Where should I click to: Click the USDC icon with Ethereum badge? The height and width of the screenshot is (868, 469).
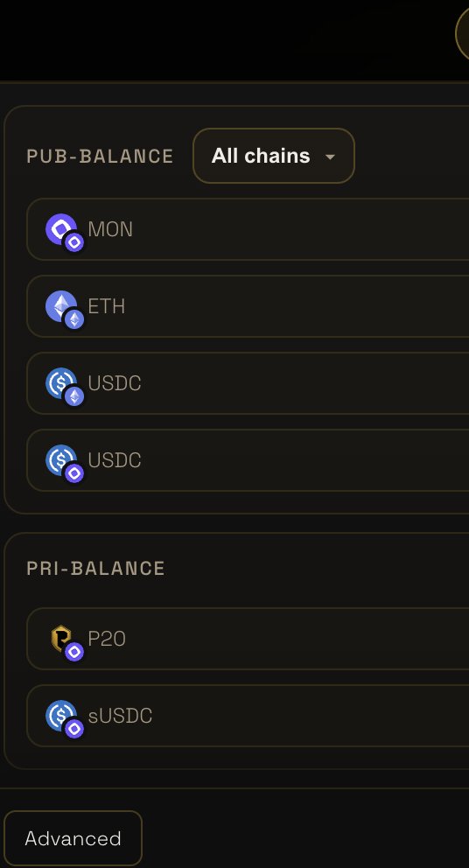tap(61, 382)
